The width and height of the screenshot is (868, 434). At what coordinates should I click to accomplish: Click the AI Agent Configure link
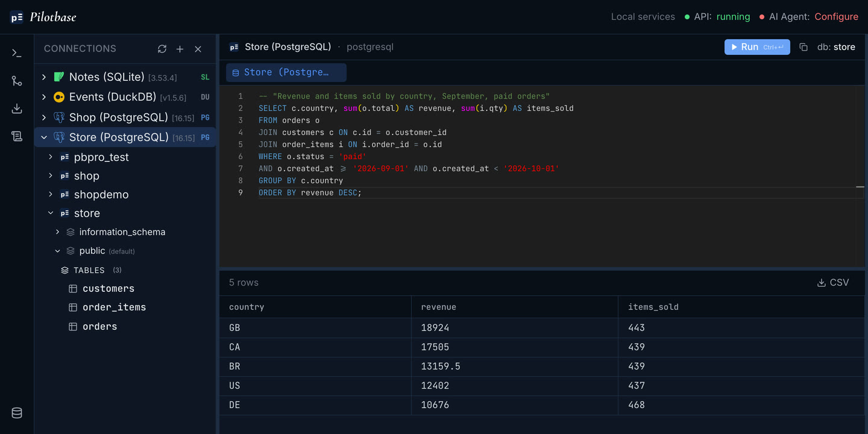(836, 17)
